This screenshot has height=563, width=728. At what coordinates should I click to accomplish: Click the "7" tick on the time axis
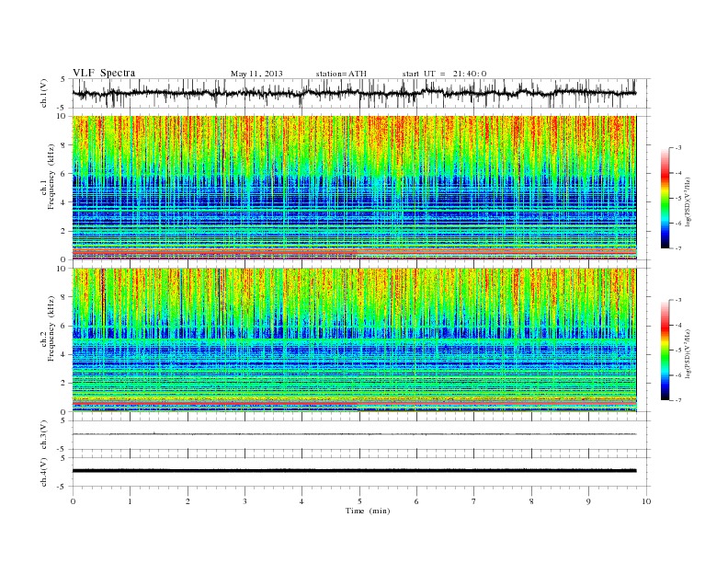pyautogui.click(x=474, y=501)
